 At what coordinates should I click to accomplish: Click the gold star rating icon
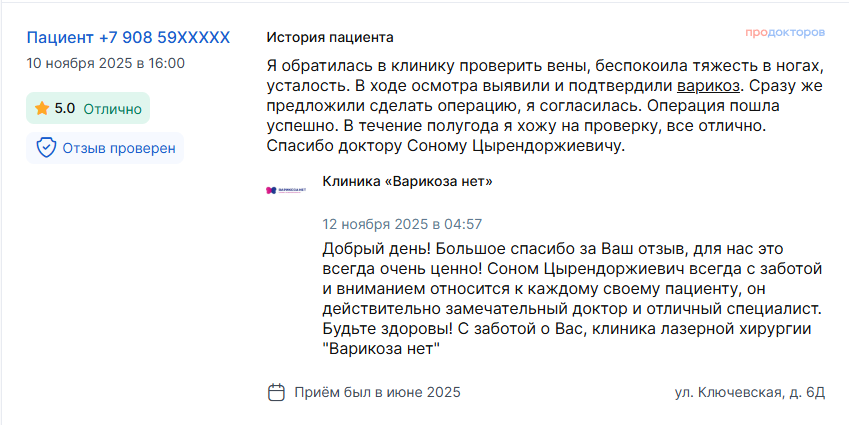coord(42,108)
